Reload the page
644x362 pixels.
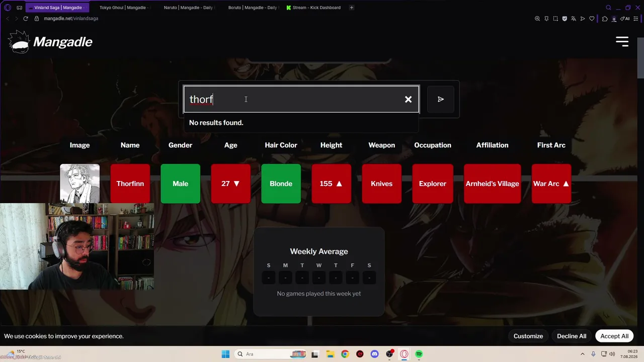26,19
